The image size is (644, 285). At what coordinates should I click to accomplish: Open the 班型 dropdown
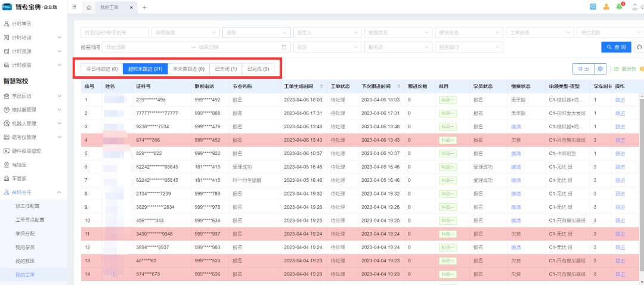[256, 32]
